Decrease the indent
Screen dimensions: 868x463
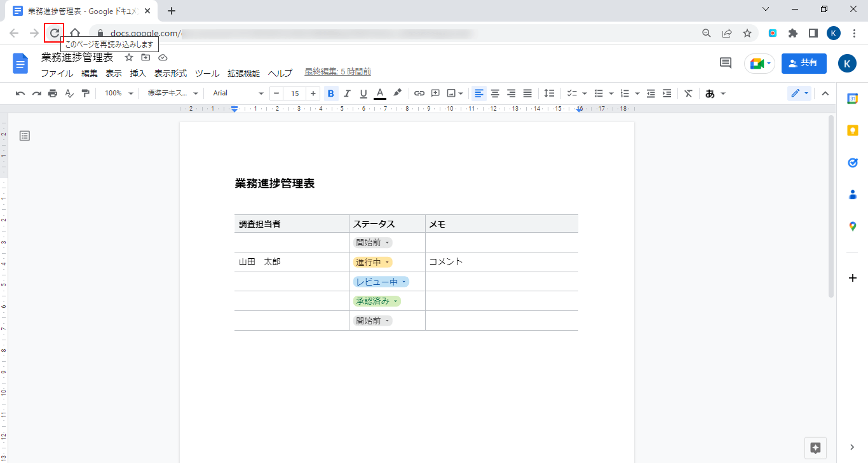[x=651, y=93]
